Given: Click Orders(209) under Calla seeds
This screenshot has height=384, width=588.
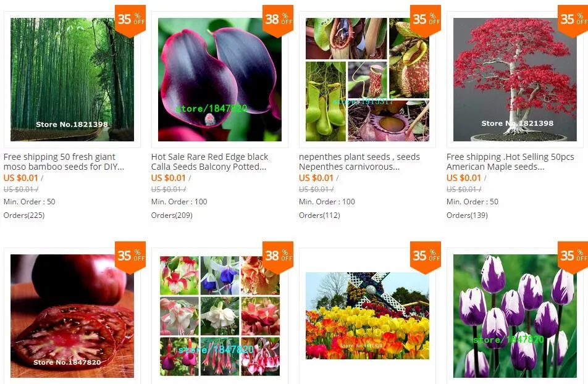Looking at the screenshot, I should pyautogui.click(x=172, y=215).
